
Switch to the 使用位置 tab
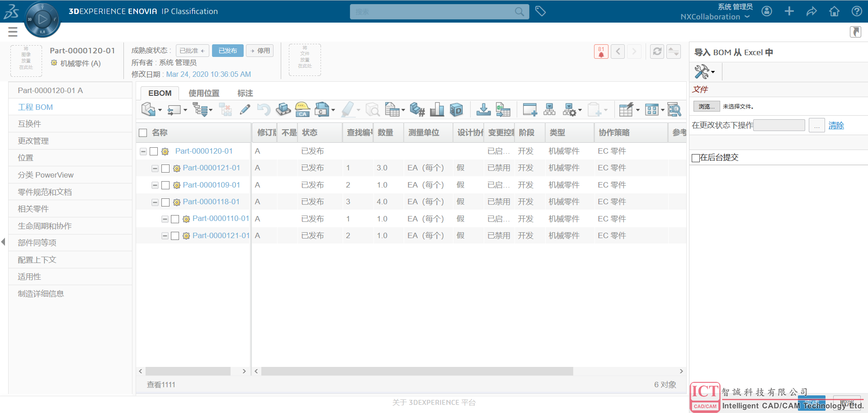pos(204,93)
